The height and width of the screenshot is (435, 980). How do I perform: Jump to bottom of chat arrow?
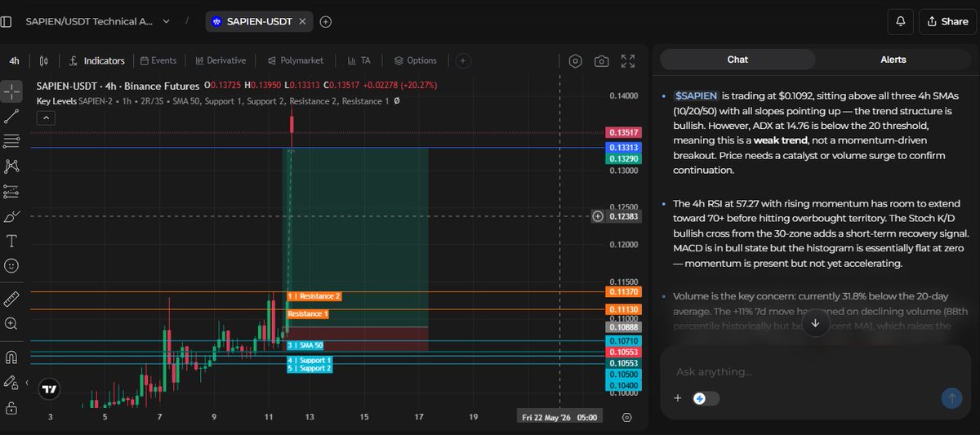pyautogui.click(x=815, y=324)
